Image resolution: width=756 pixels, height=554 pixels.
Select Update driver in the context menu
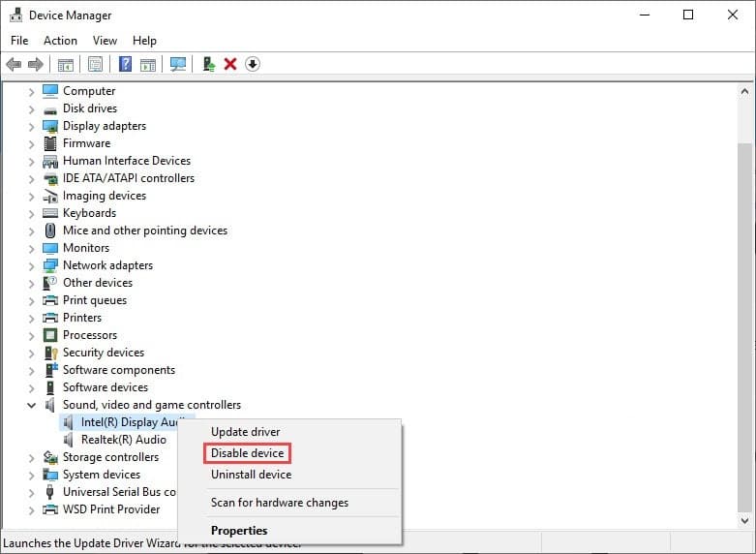tap(246, 432)
